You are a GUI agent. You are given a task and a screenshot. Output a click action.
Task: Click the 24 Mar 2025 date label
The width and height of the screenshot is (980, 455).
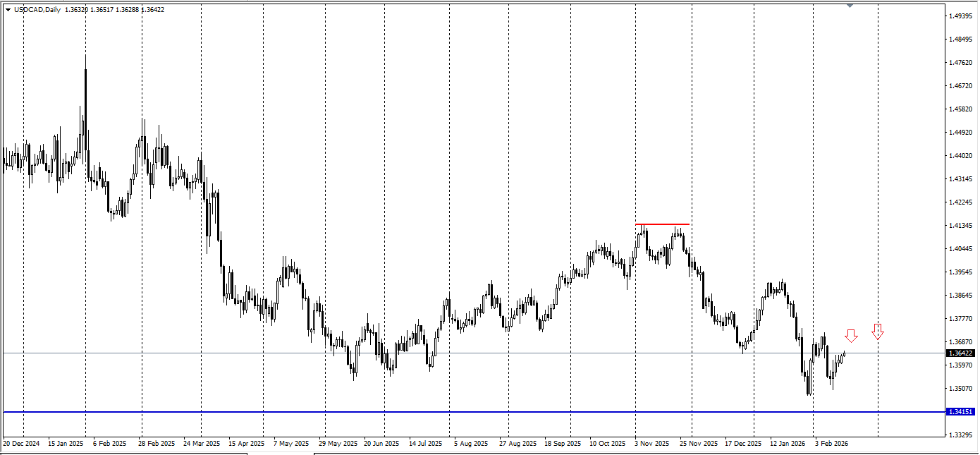tap(202, 444)
